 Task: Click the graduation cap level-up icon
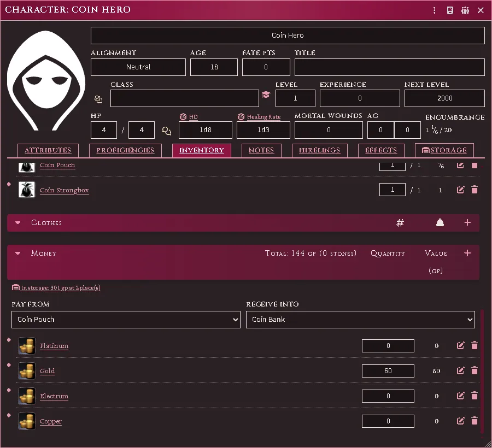[x=266, y=95]
